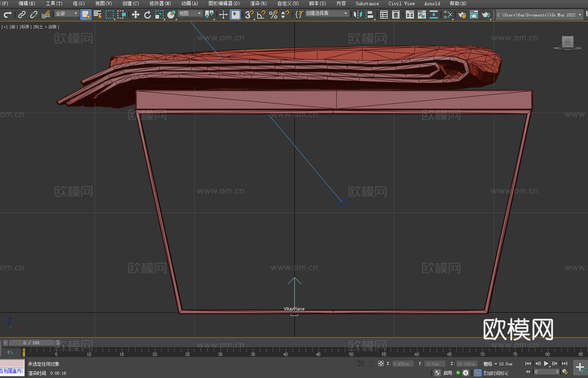This screenshot has width=588, height=378.
Task: Toggle Keyboard Shortcut Override button
Action: tap(235, 14)
